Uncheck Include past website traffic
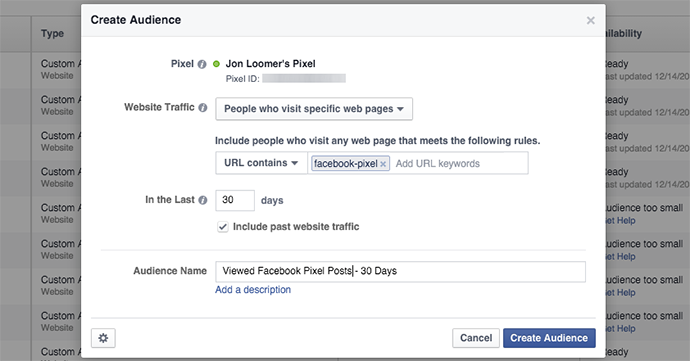Image resolution: width=690 pixels, height=361 pixels. pos(223,227)
